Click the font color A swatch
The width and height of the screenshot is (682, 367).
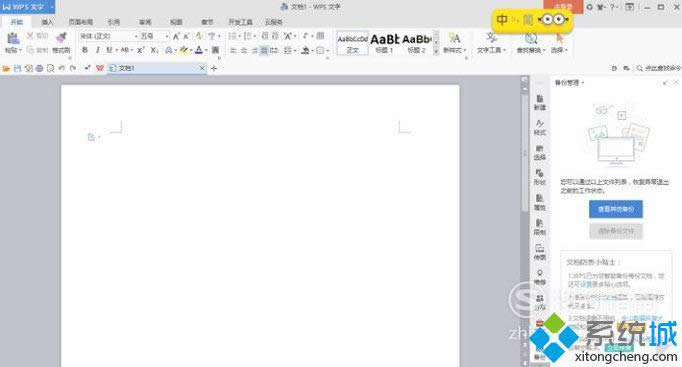[199, 50]
